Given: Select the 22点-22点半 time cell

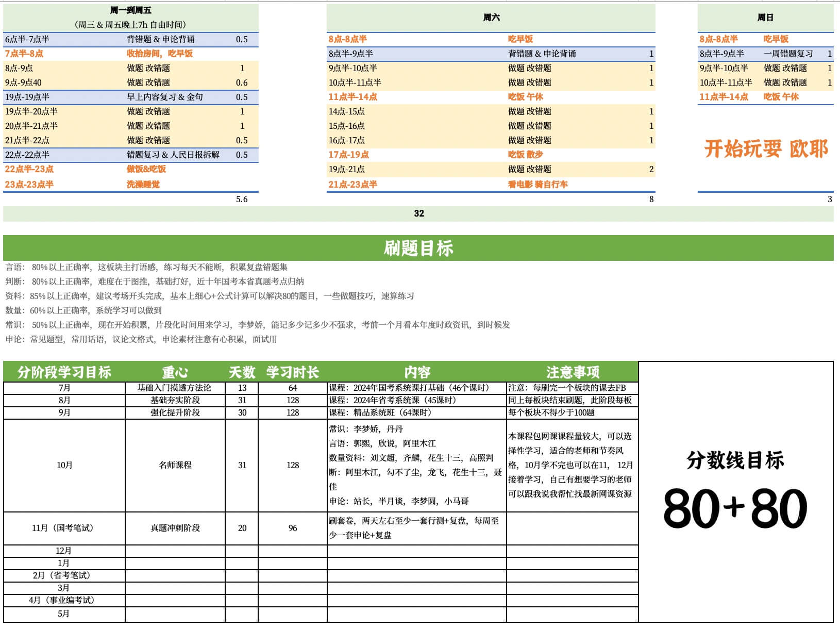Looking at the screenshot, I should (27, 155).
